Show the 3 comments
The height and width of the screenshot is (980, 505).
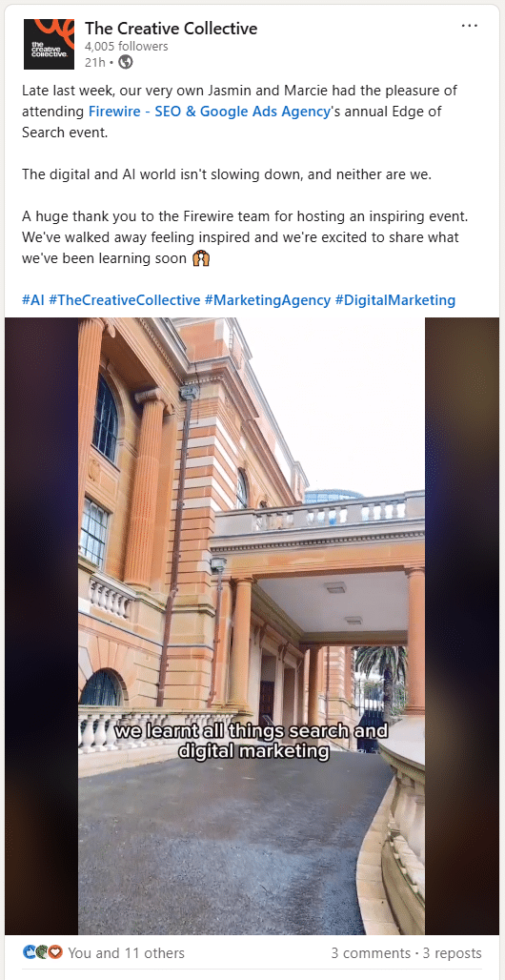[x=371, y=953]
